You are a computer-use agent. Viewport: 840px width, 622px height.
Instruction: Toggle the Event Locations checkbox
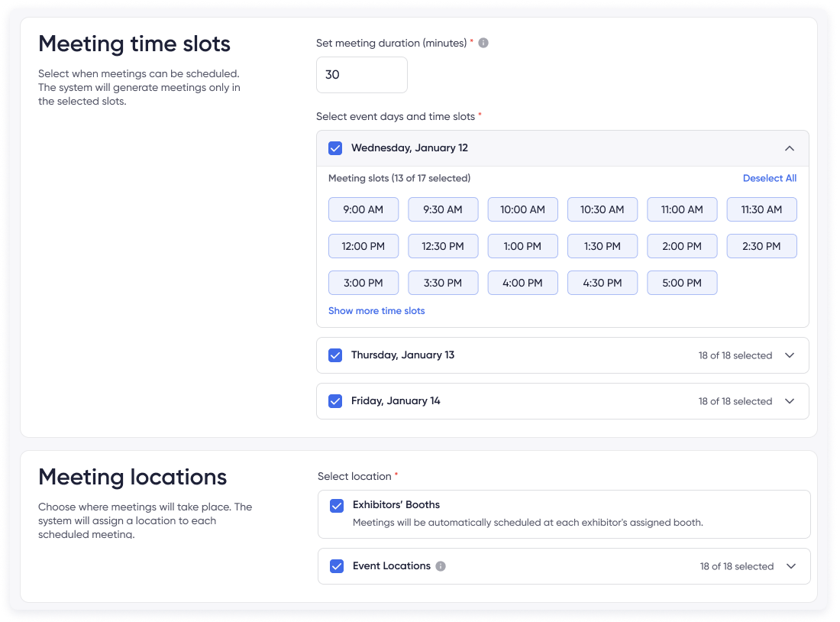click(x=337, y=566)
